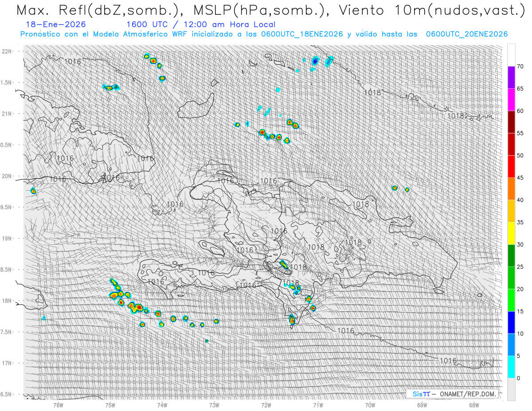This screenshot has height=411, width=532.
Task: Click the '8.5N' latitude axis label
Action: [6, 270]
